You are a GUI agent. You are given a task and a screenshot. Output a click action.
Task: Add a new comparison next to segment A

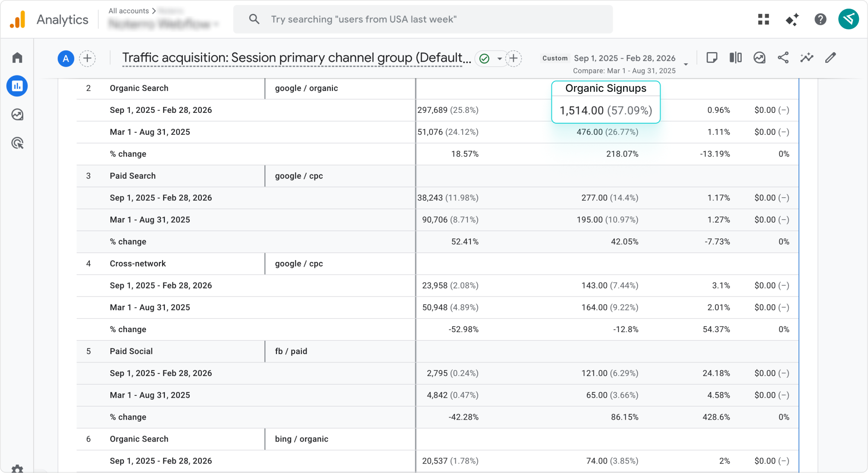tap(88, 59)
